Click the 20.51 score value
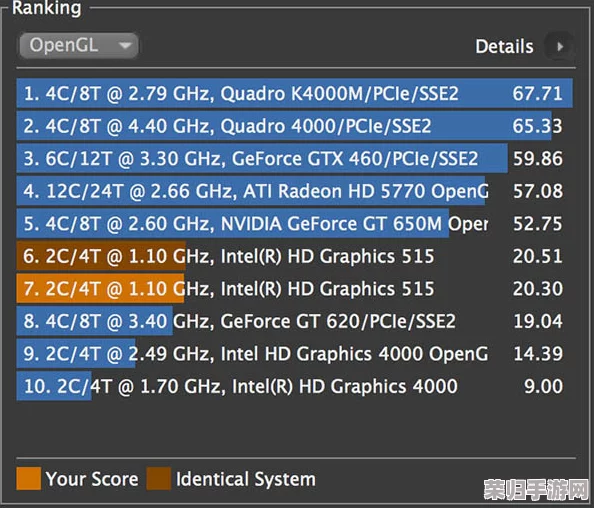594x508 pixels. coord(538,256)
